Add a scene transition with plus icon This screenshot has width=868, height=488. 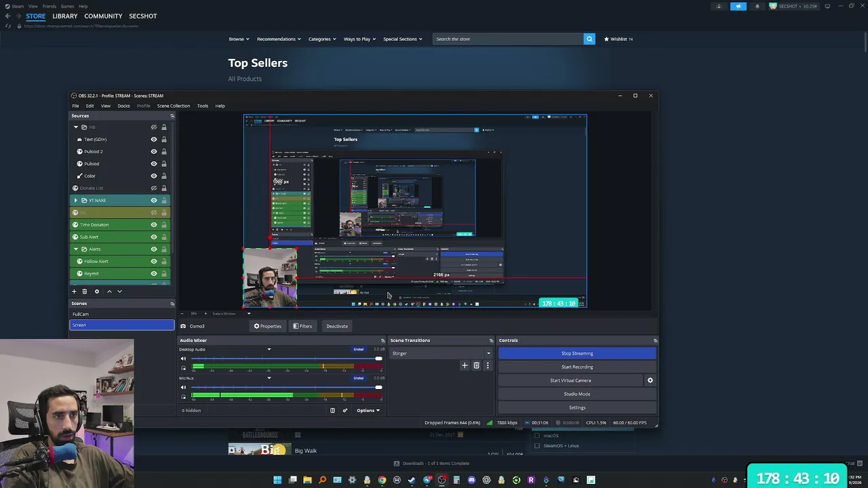465,365
